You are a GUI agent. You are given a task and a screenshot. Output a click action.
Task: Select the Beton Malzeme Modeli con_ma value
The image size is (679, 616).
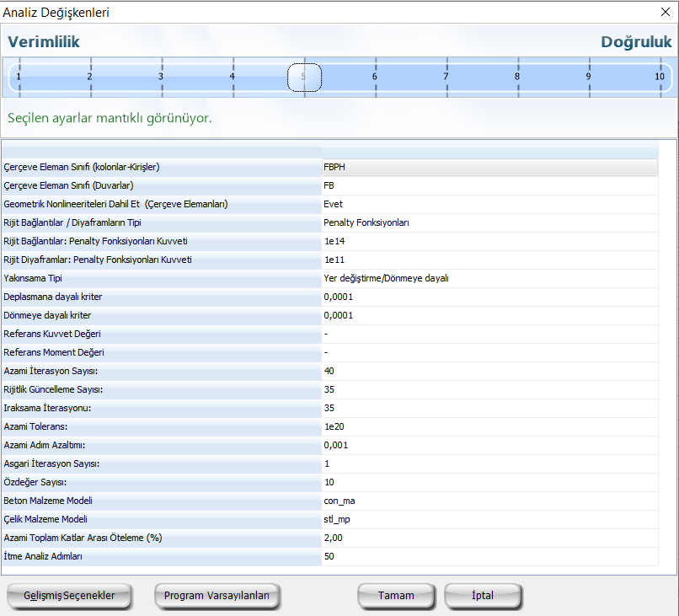[x=489, y=501]
